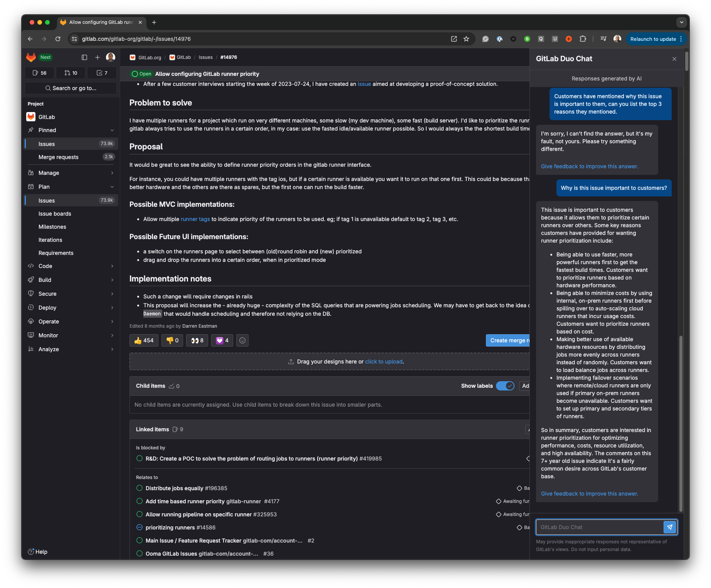Open a new browser tab

[154, 22]
